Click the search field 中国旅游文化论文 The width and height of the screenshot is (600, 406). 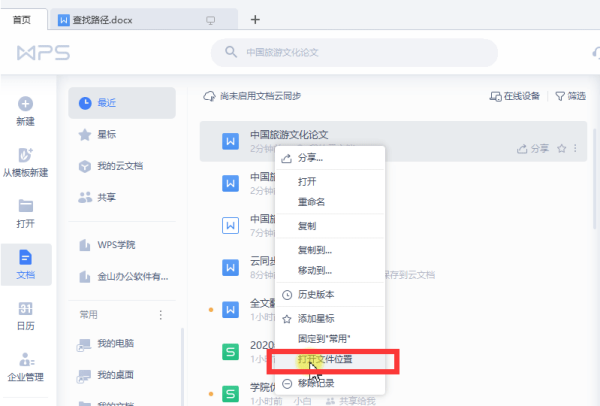(x=354, y=52)
